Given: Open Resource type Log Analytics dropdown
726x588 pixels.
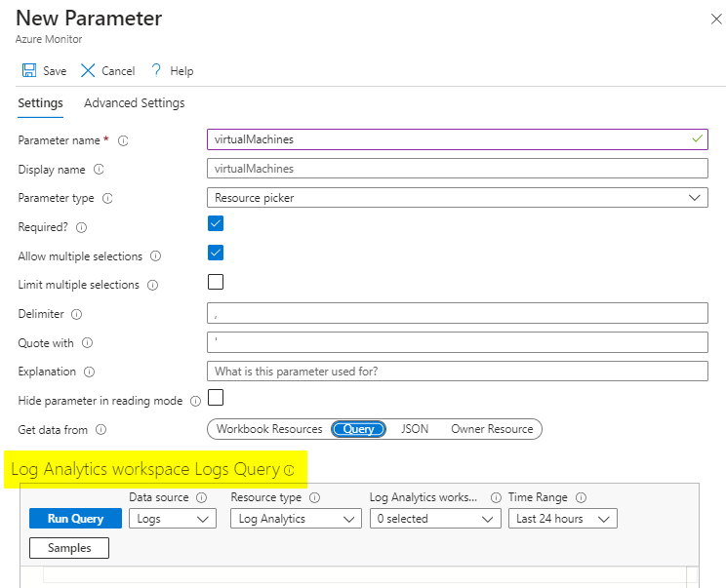Looking at the screenshot, I should tap(296, 519).
